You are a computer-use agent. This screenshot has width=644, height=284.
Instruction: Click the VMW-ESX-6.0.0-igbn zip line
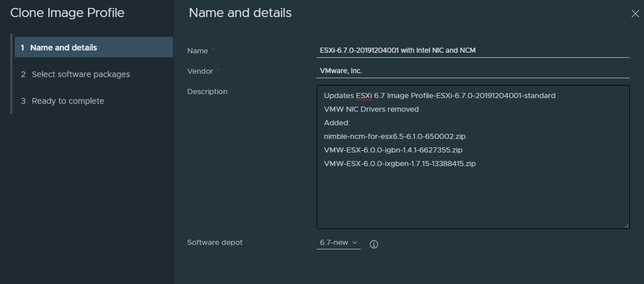[x=393, y=150]
